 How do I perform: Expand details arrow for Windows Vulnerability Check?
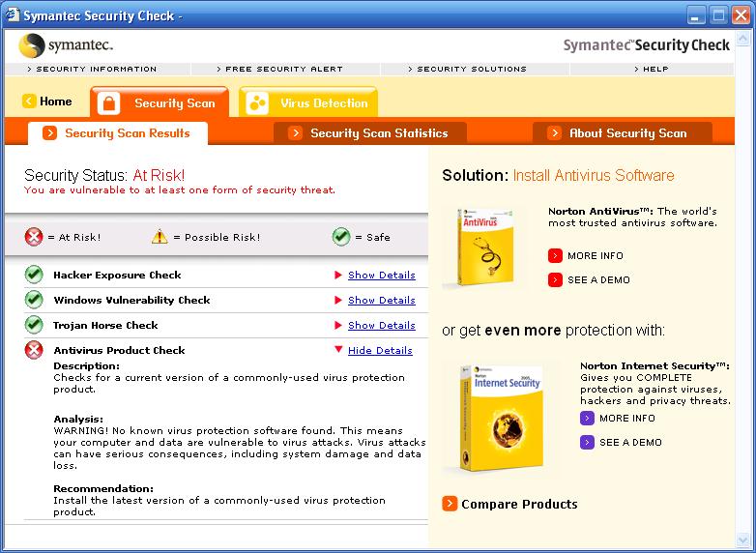[338, 300]
